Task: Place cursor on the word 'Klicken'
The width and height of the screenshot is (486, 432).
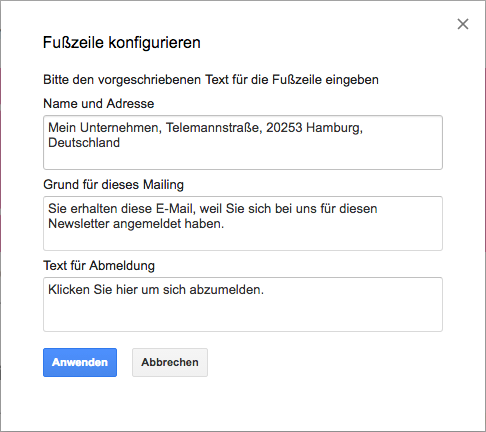Action: pos(69,290)
